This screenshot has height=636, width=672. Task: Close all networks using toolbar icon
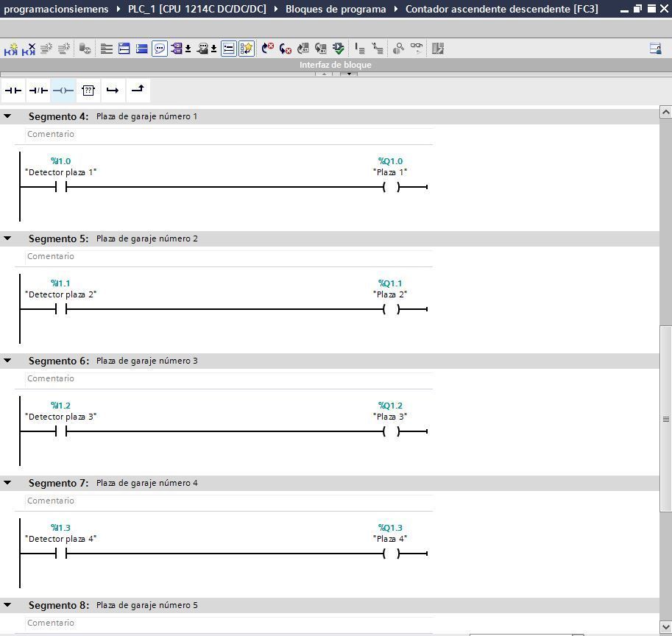click(141, 49)
